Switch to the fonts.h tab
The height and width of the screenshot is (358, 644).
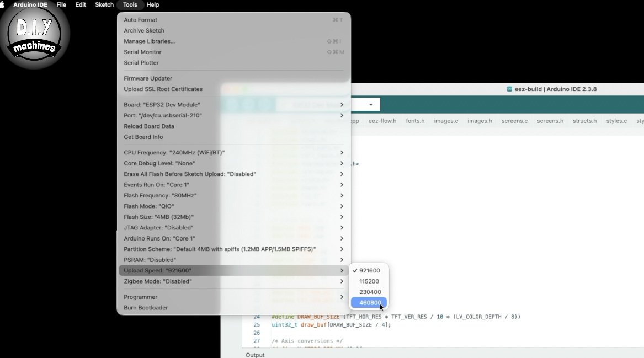point(415,121)
